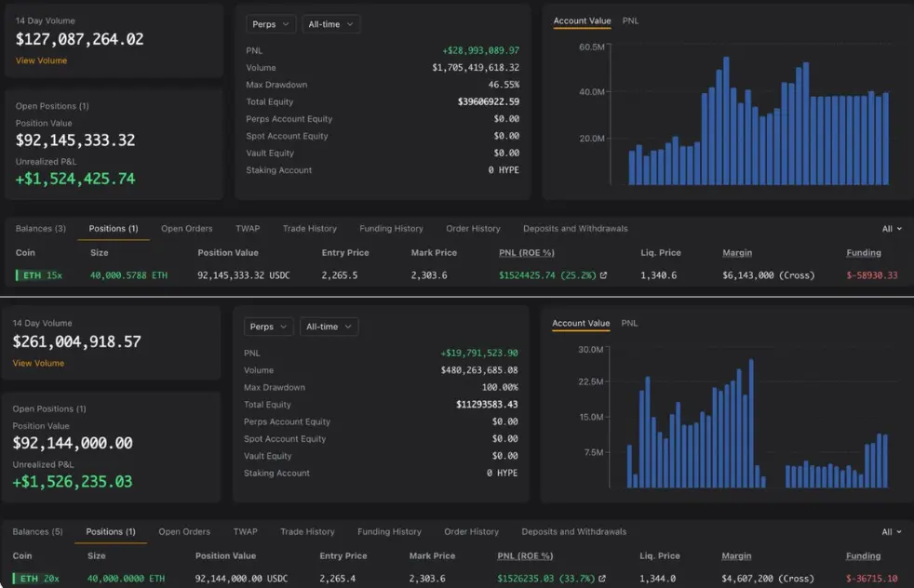914x588 pixels.
Task: Click PNL (ROE %) header above $1524425.74
Action: (x=527, y=252)
